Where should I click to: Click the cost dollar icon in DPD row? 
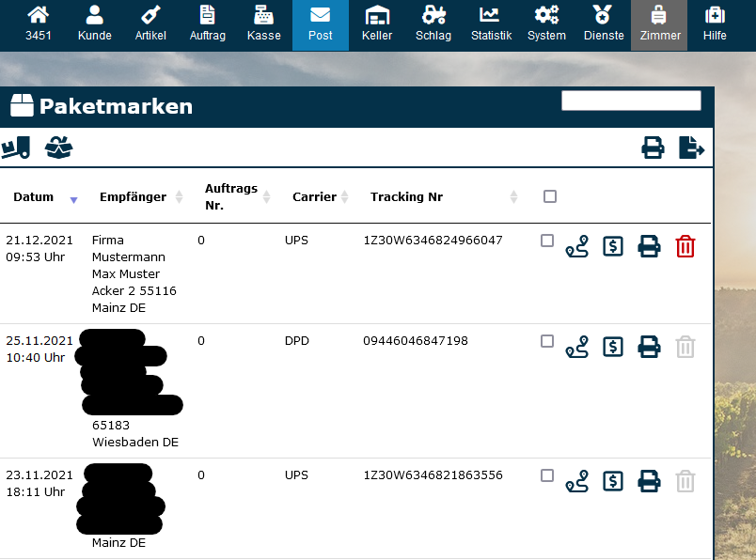coord(613,348)
